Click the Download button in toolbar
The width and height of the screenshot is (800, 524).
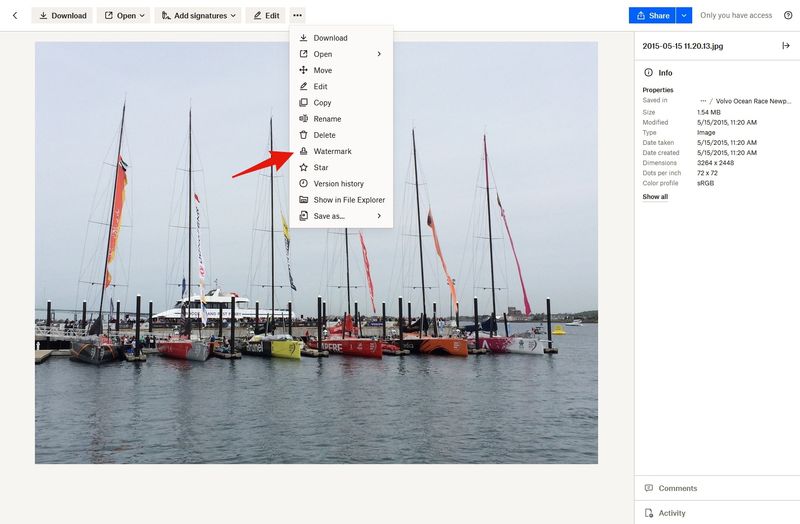click(x=62, y=16)
